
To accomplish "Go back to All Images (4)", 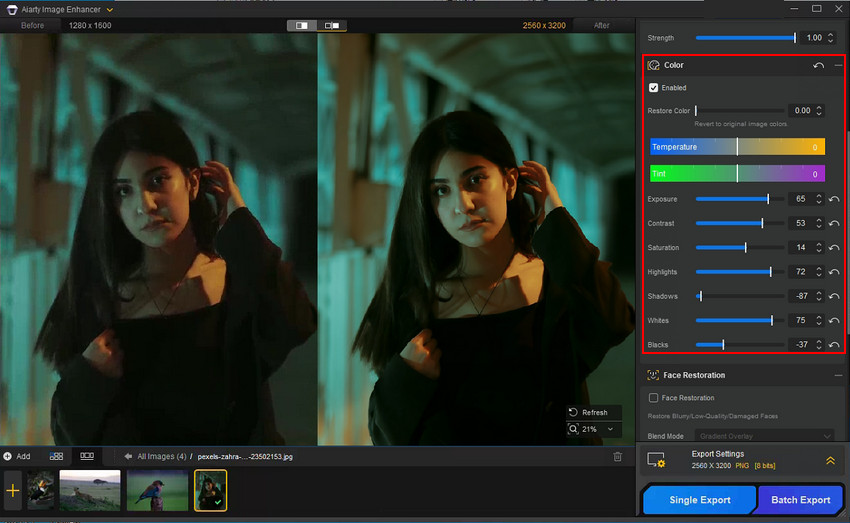I will 156,456.
